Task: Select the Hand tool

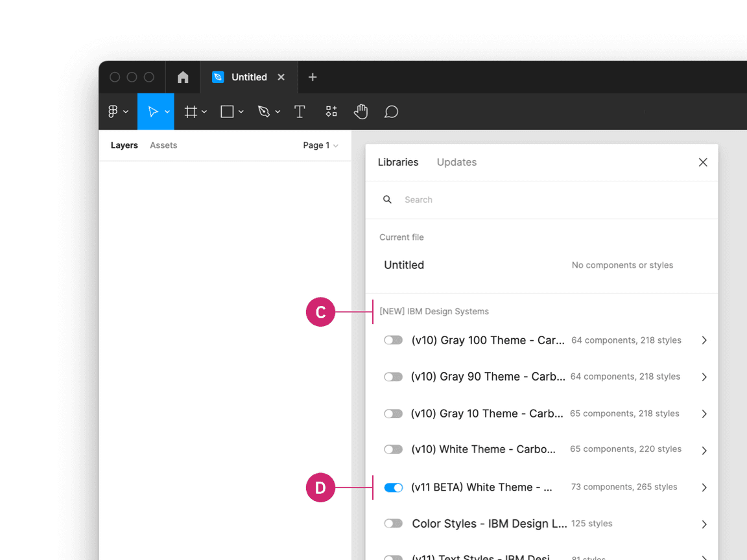Action: tap(361, 111)
